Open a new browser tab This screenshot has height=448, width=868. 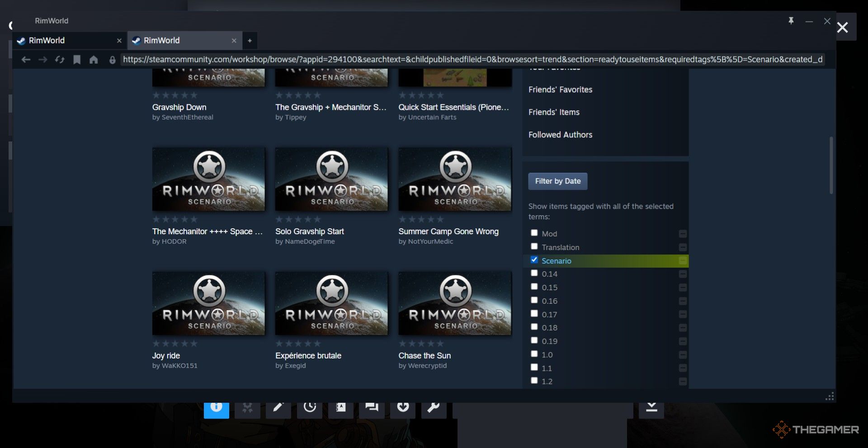[250, 41]
